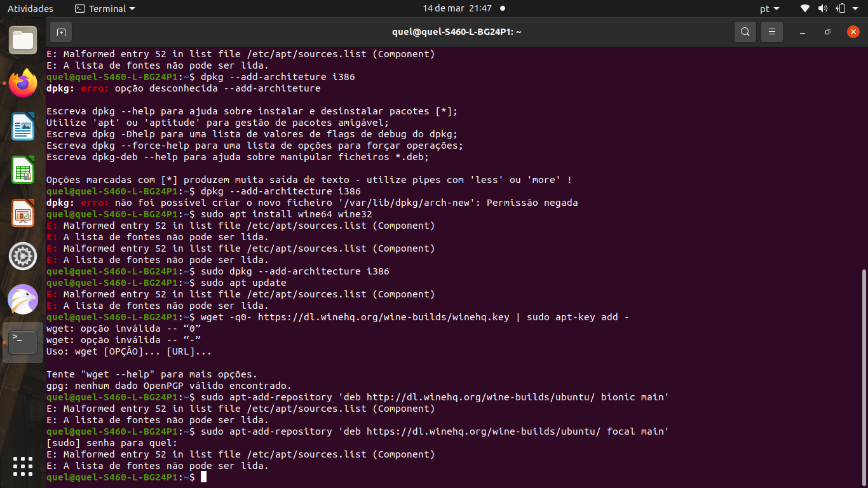Viewport: 868px width, 488px height.
Task: Minimize the terminal window
Action: coord(803,32)
